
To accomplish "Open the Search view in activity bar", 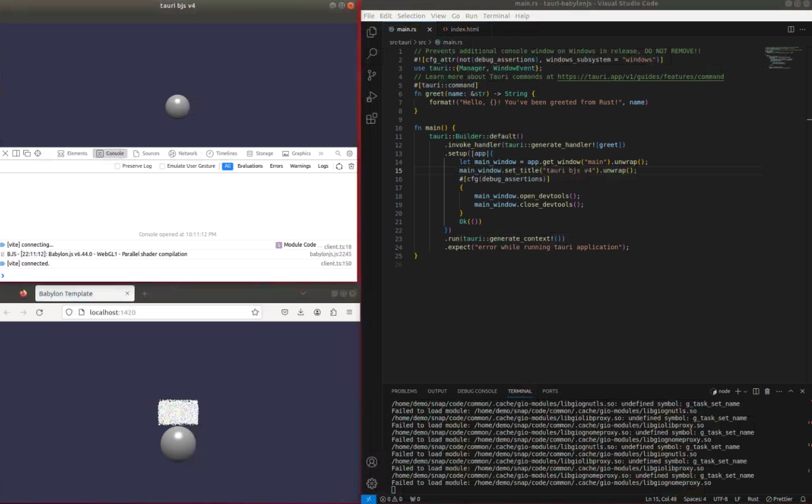I will click(x=372, y=53).
